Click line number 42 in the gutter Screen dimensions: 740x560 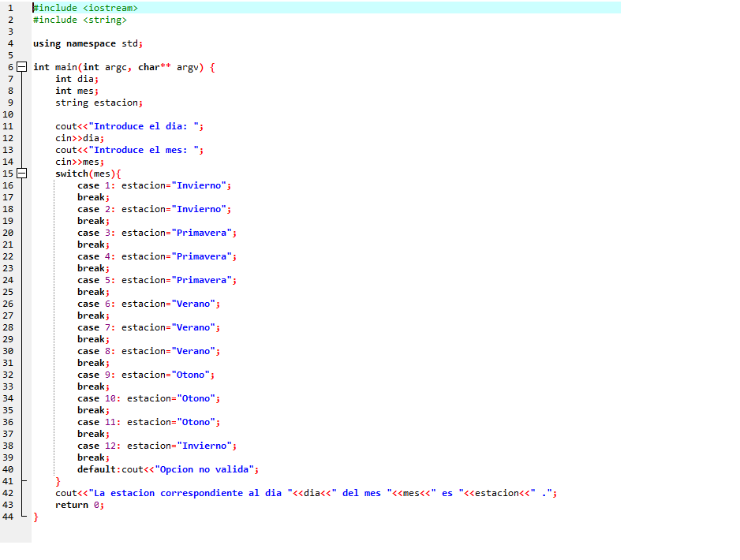click(8, 493)
